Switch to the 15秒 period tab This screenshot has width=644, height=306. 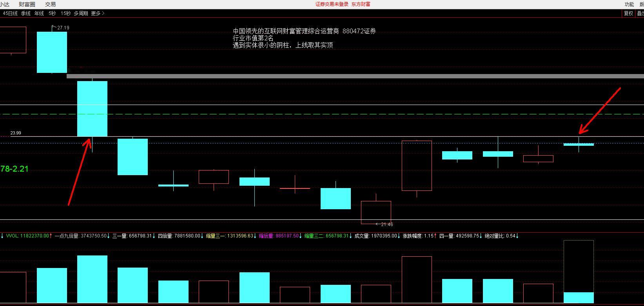(65, 13)
